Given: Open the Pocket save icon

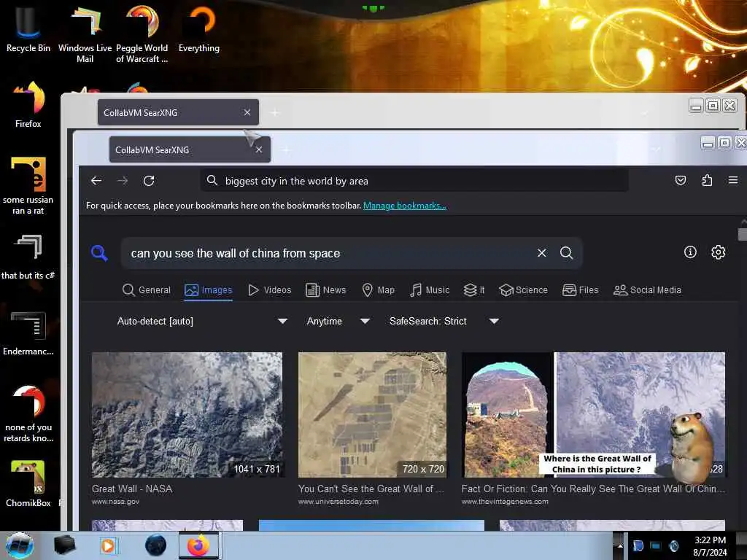Looking at the screenshot, I should (681, 181).
